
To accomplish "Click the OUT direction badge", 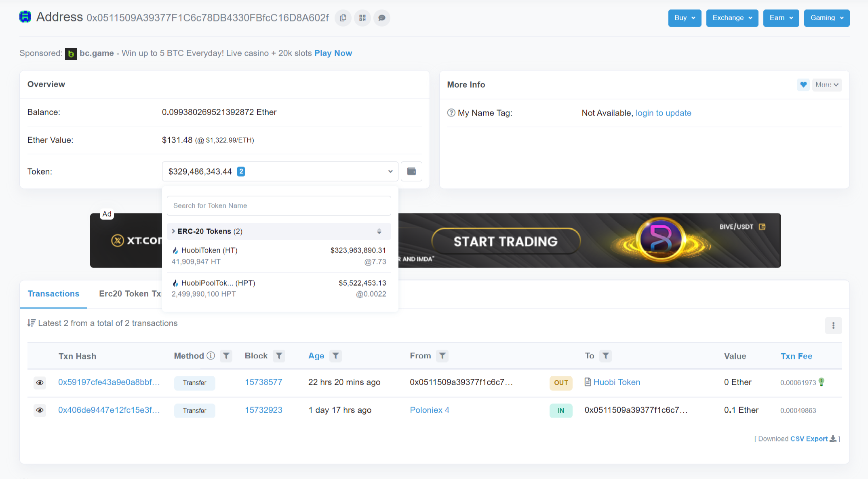I will pyautogui.click(x=561, y=383).
